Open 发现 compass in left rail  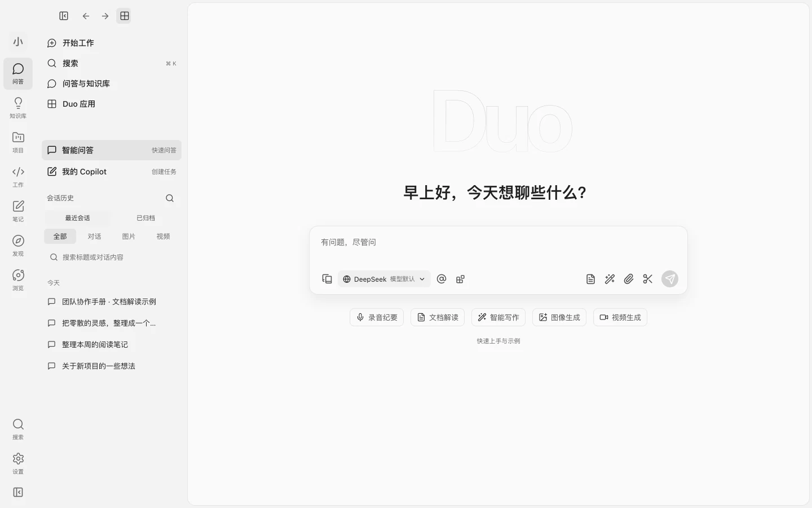pyautogui.click(x=18, y=246)
